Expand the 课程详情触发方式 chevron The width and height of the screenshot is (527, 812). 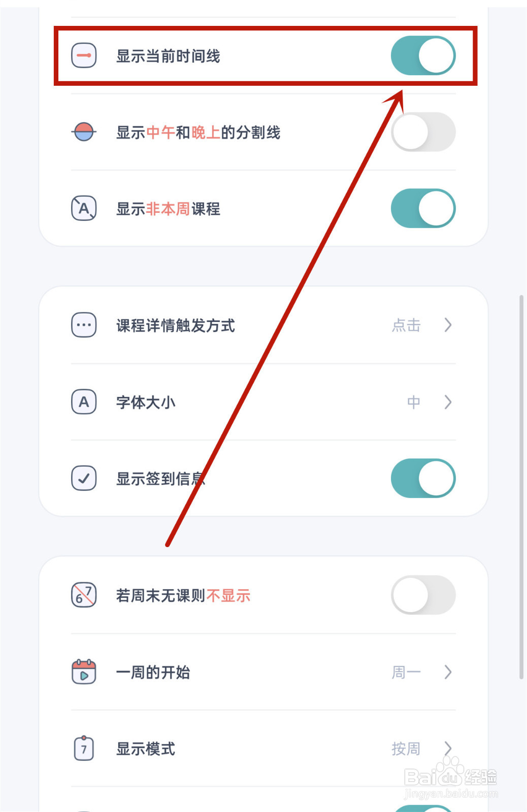point(448,325)
